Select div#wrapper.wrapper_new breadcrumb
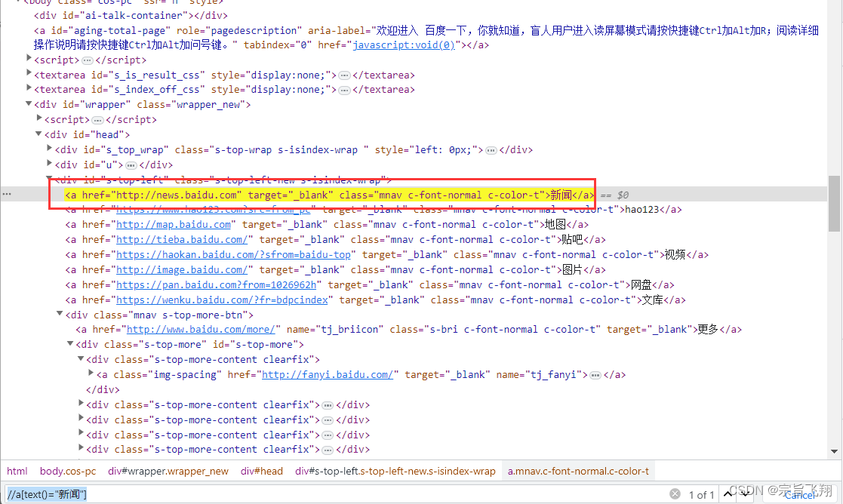 (x=168, y=472)
